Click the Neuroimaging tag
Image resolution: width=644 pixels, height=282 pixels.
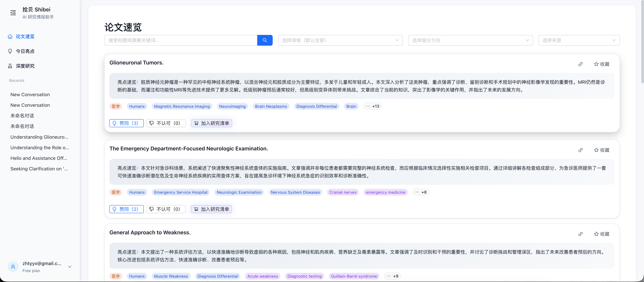pos(232,106)
